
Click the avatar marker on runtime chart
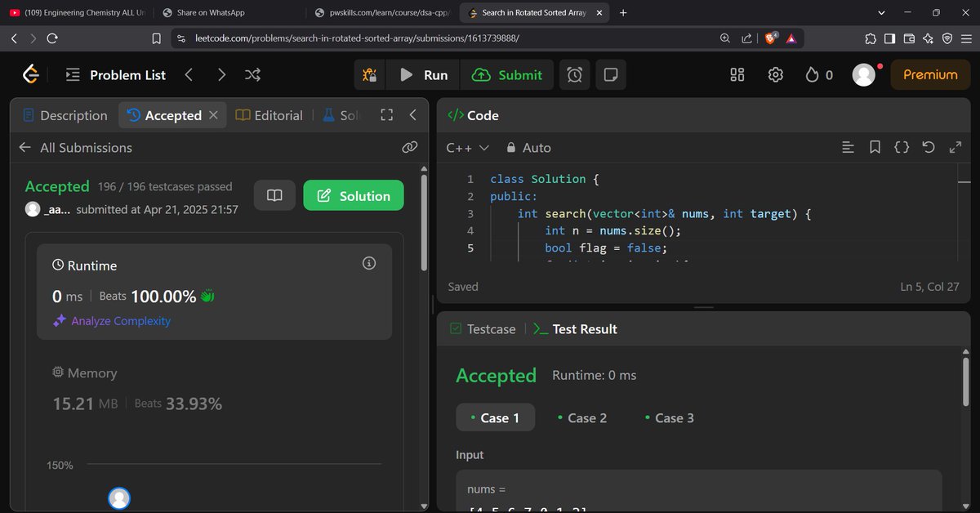coord(119,497)
